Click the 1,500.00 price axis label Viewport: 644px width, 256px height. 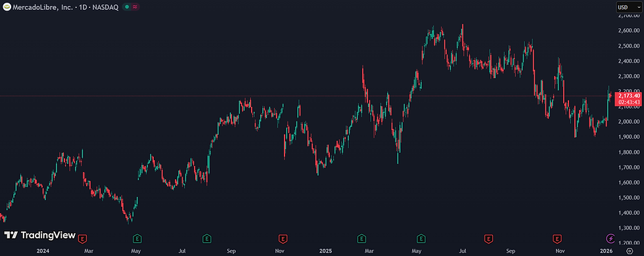628,198
